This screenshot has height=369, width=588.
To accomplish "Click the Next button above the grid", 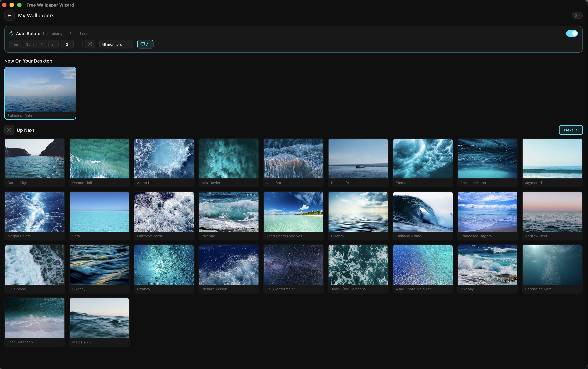I will [x=570, y=130].
